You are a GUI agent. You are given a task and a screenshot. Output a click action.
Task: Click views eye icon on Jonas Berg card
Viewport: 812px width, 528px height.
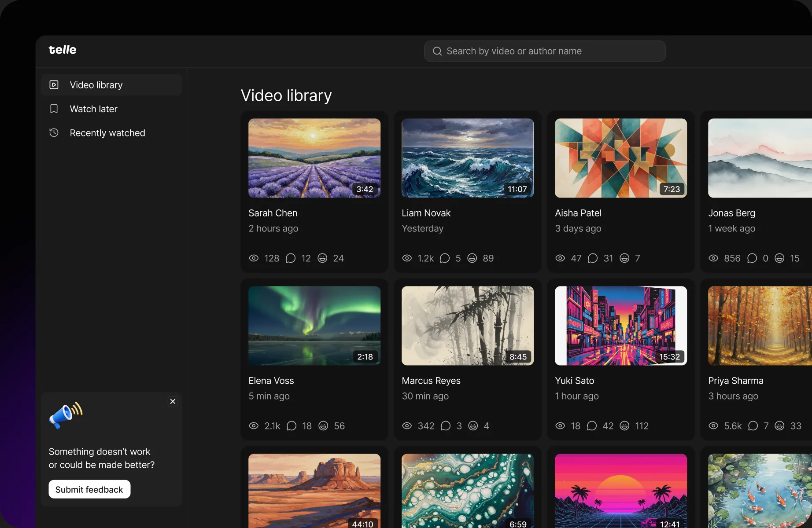(x=713, y=258)
